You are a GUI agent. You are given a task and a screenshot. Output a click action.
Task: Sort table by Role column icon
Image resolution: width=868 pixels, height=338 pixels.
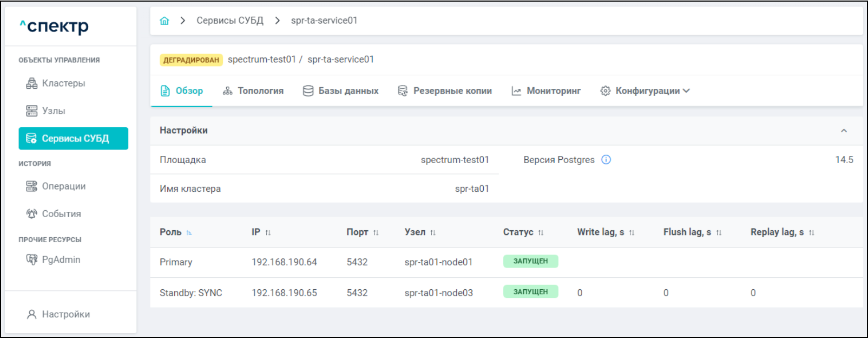coord(189,233)
